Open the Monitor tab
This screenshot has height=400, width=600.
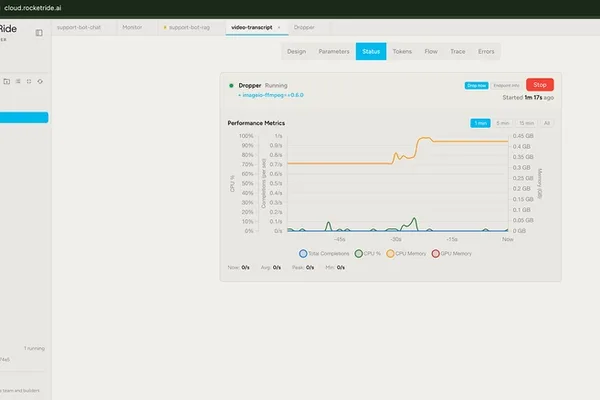[x=132, y=27]
